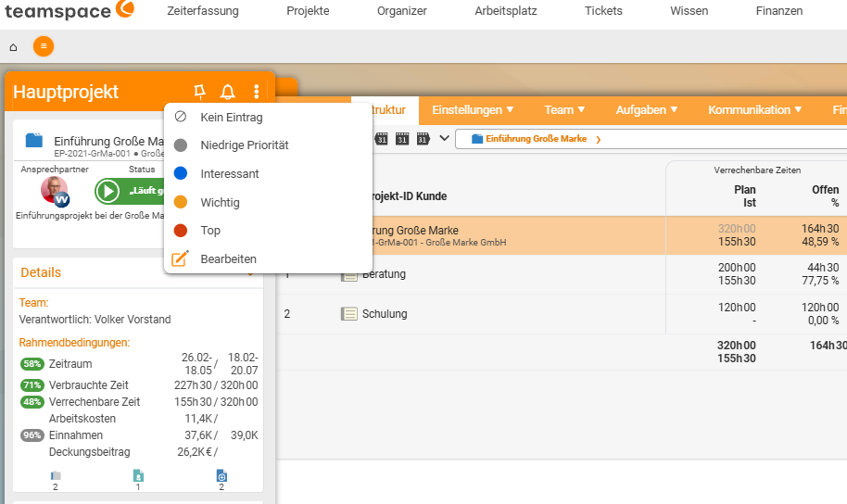
Task: Click the Kein Eintrag crossed-circle icon
Action: pyautogui.click(x=181, y=117)
